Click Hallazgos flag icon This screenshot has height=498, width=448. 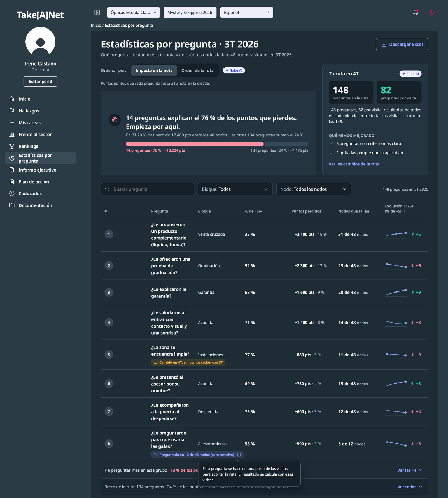pos(12,111)
